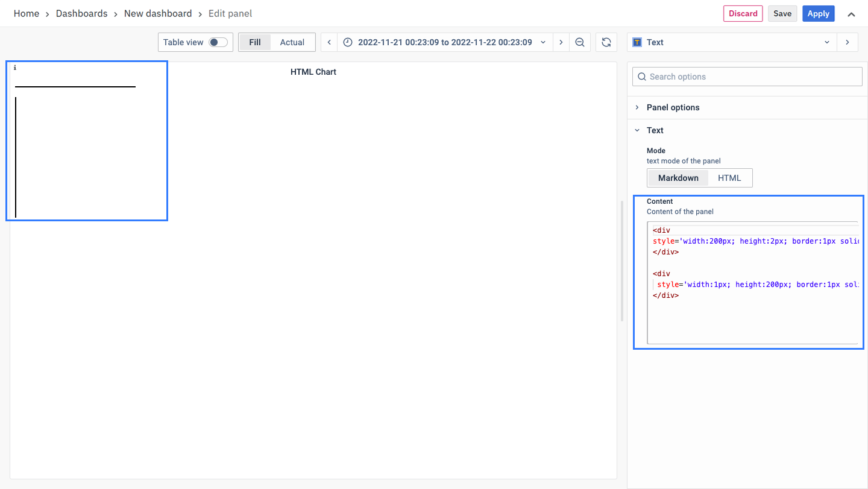Click the panel info 'i' icon
Viewport: 868px width, 489px height.
click(14, 68)
